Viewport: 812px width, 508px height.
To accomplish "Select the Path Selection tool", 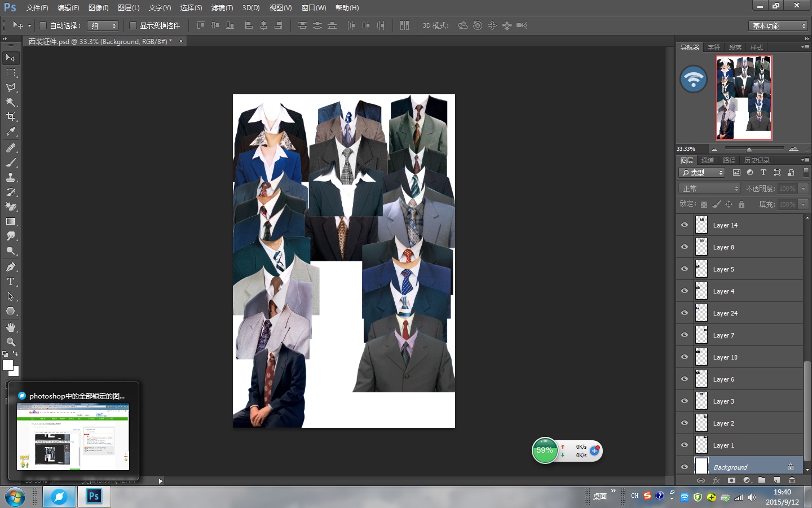I will click(11, 296).
